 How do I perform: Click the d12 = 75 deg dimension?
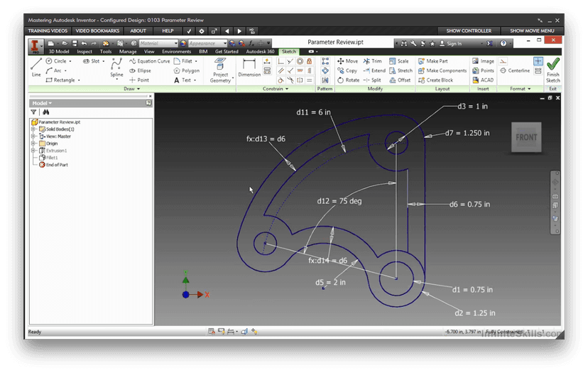339,201
